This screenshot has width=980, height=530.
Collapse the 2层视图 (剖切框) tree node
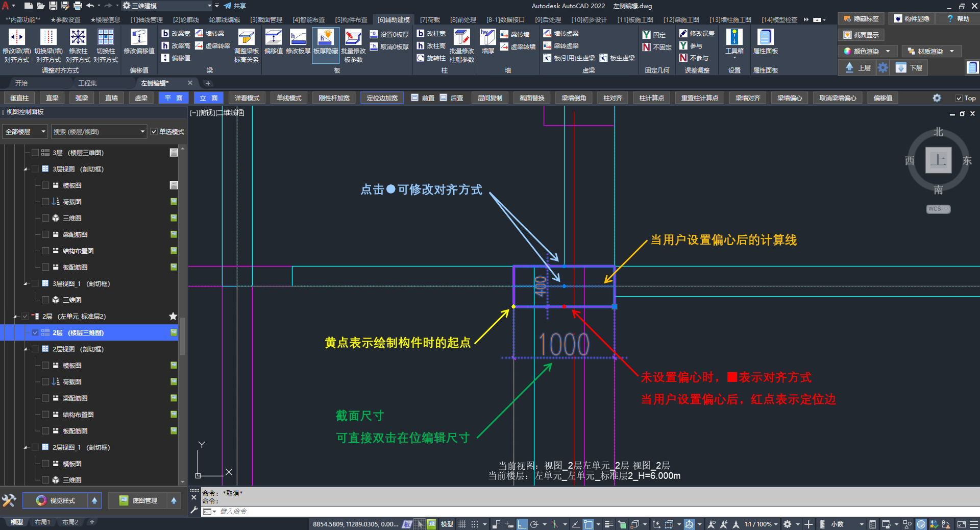26,349
